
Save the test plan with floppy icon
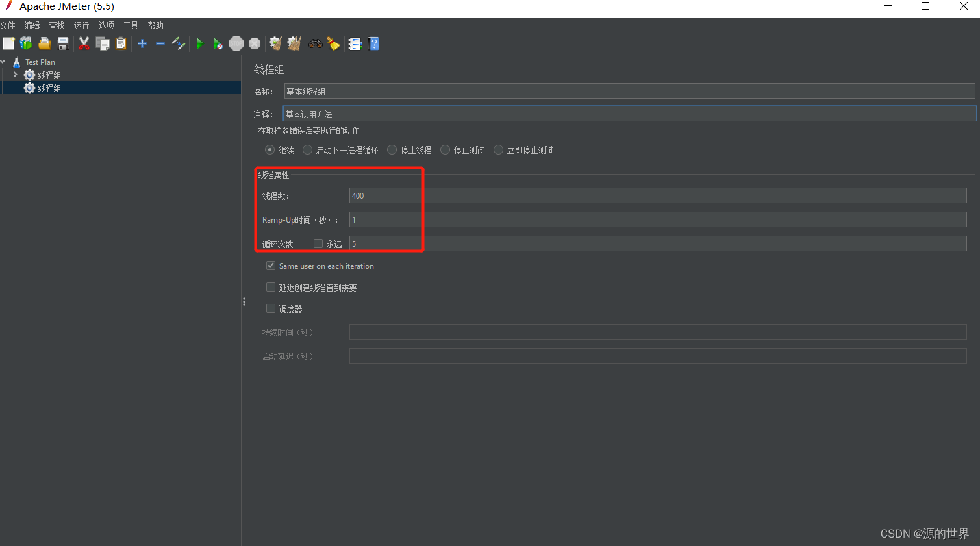point(63,43)
